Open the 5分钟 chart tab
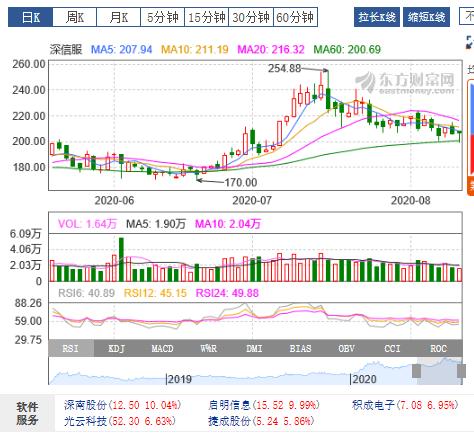 coord(162,17)
